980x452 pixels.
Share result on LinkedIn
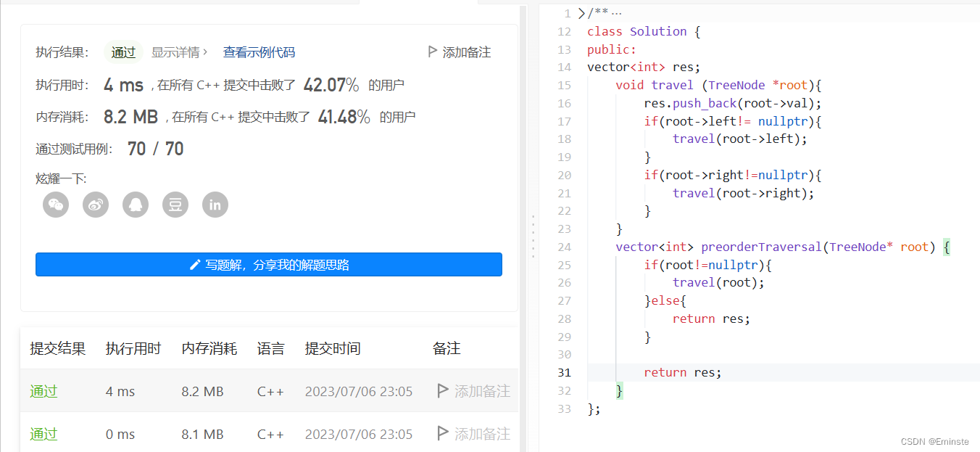215,205
